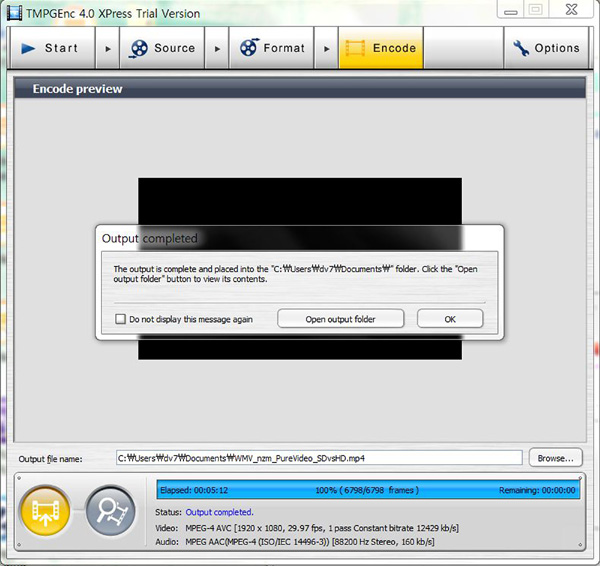Close the TMPGEnc window
This screenshot has width=600, height=566.
coord(572,10)
